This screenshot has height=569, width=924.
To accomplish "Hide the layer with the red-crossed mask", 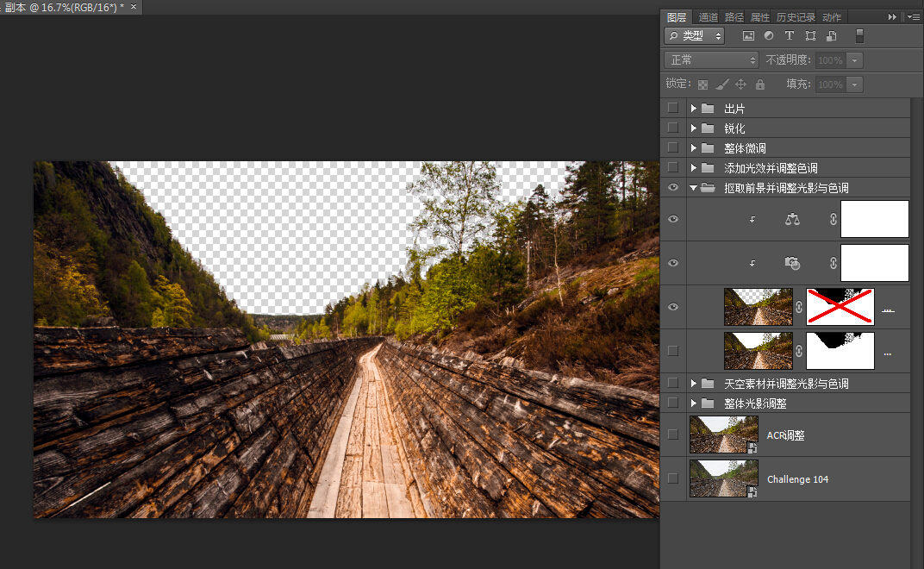I will [673, 307].
